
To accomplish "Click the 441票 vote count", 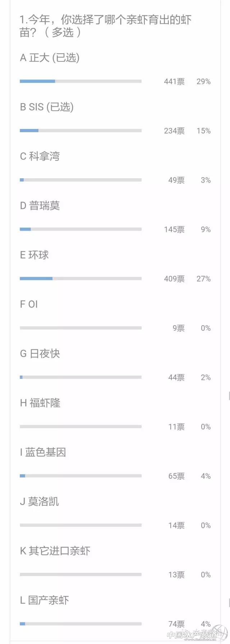I will coord(174,82).
